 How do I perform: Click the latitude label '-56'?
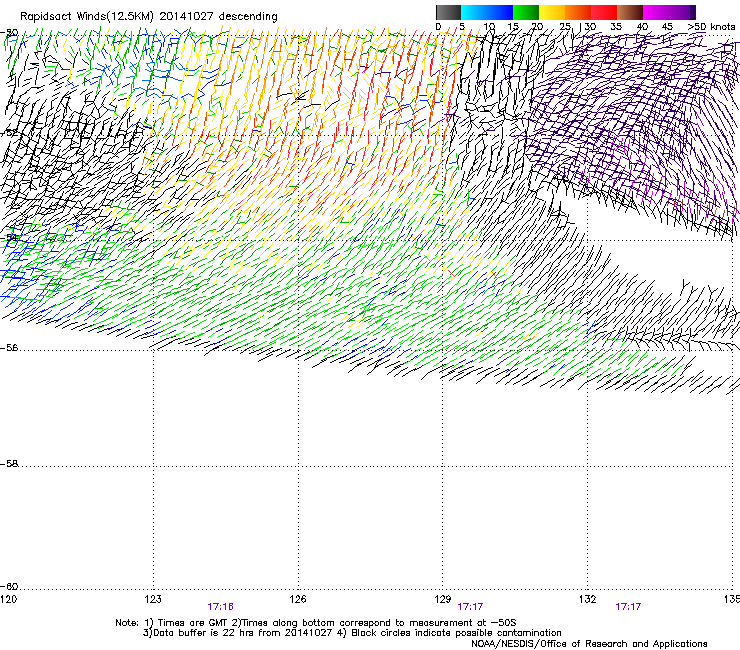coord(9,347)
